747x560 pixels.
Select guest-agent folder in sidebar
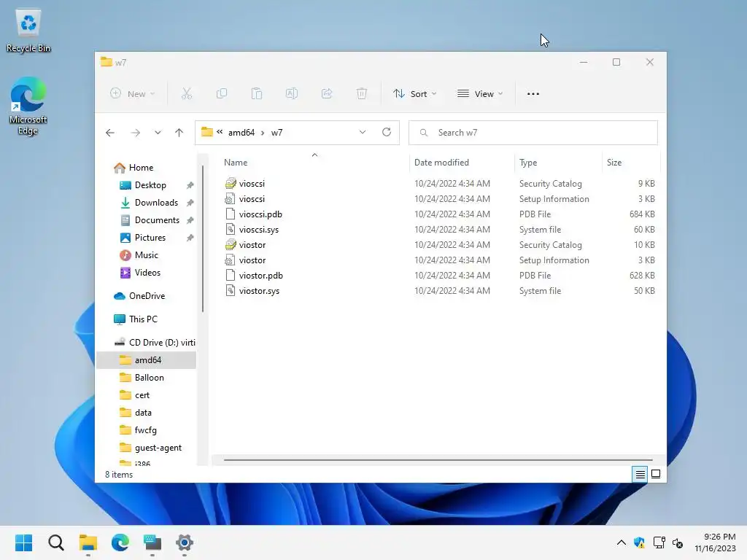pos(150,448)
